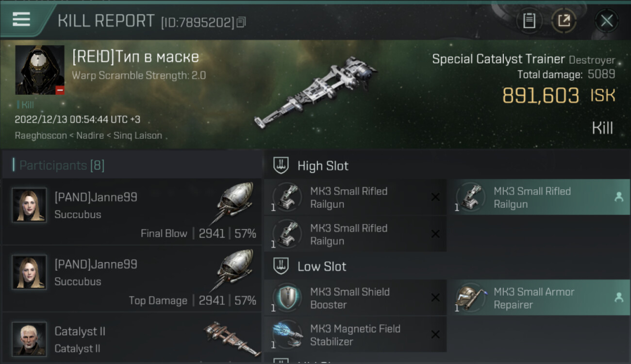Select the Special Catalyst Trainer ship image

[x=315, y=92]
